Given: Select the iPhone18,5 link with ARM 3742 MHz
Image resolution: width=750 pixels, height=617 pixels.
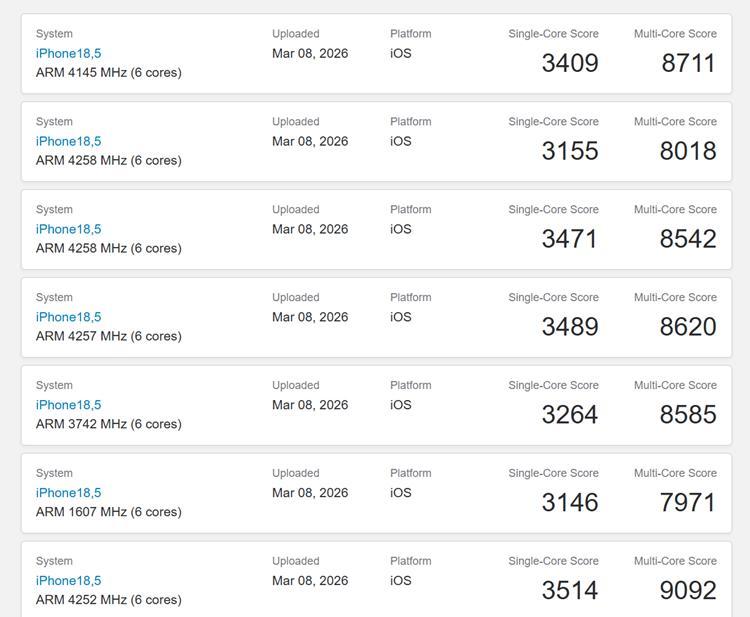Looking at the screenshot, I should [x=68, y=405].
